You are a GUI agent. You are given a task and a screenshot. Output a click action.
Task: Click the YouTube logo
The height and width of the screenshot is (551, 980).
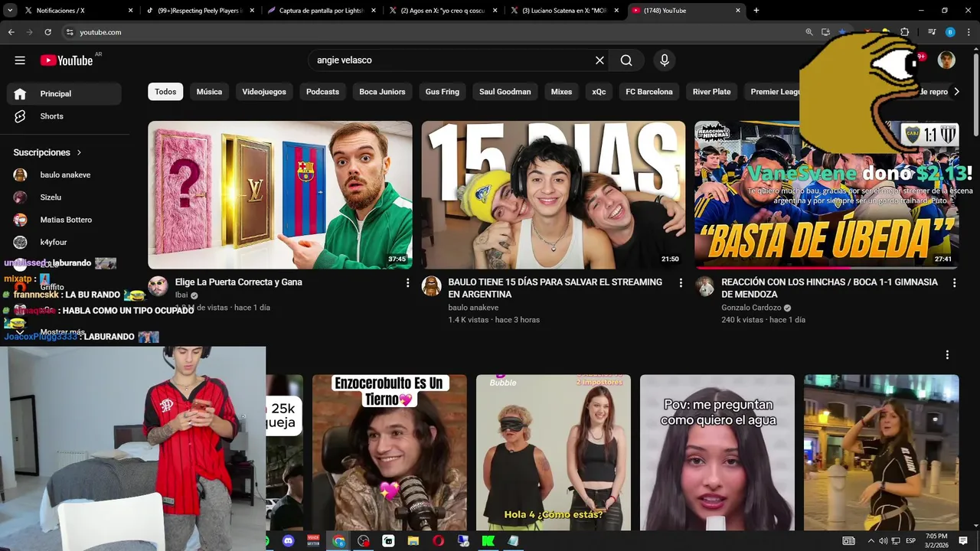click(x=67, y=60)
